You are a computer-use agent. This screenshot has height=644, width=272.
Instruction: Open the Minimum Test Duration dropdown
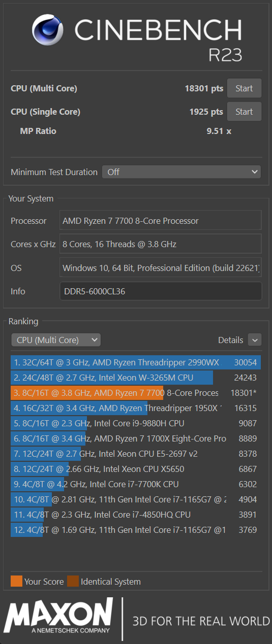coord(182,172)
